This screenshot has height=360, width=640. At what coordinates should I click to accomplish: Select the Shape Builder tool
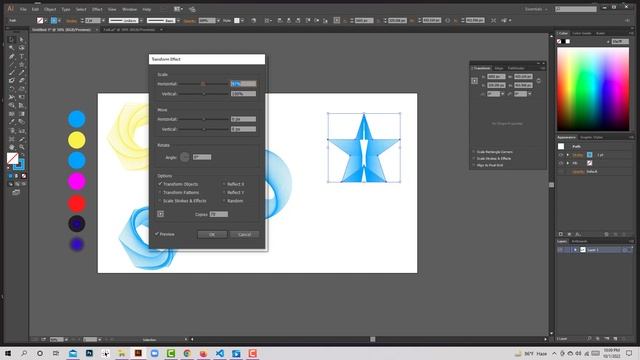(12, 105)
